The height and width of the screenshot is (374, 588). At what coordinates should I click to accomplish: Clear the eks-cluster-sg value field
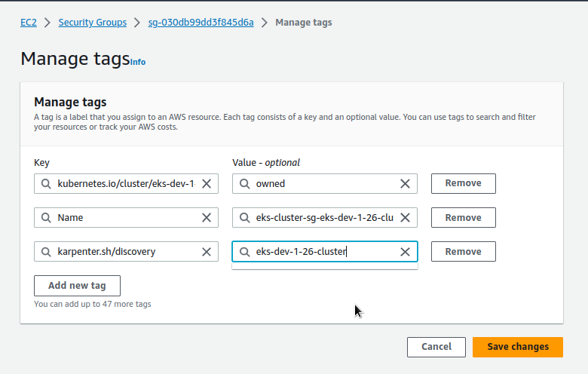coord(405,218)
